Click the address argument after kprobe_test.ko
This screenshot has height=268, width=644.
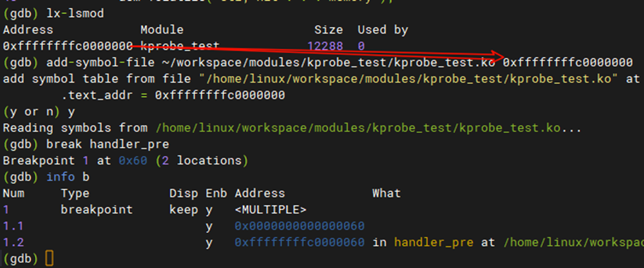(x=568, y=63)
